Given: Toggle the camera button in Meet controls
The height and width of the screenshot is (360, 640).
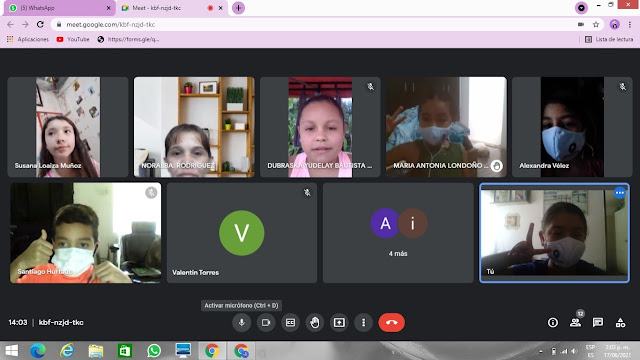Looking at the screenshot, I should (266, 322).
